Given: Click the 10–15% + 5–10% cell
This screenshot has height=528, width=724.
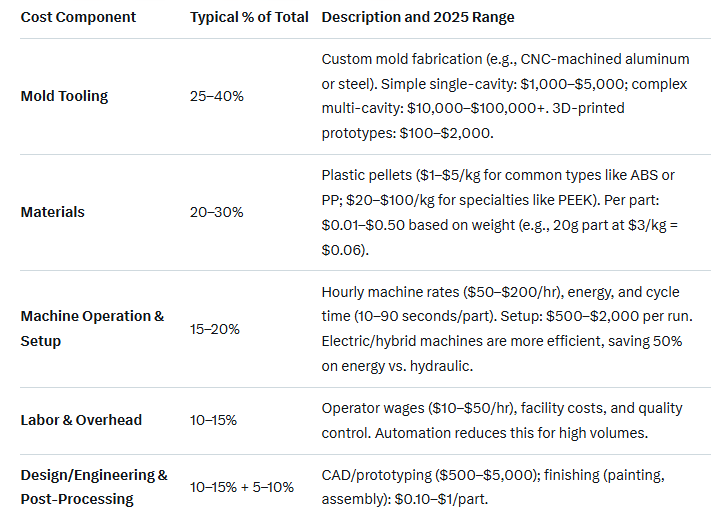Looking at the screenshot, I should pyautogui.click(x=242, y=487).
